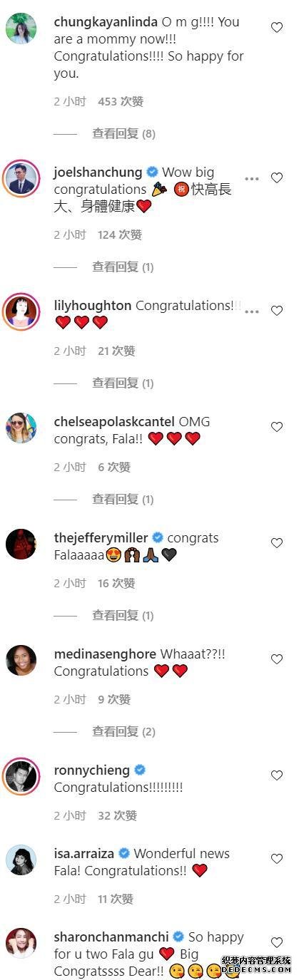The width and height of the screenshot is (299, 980).
Task: Open three-dot options on joelshanchung's comment
Action: tap(251, 179)
